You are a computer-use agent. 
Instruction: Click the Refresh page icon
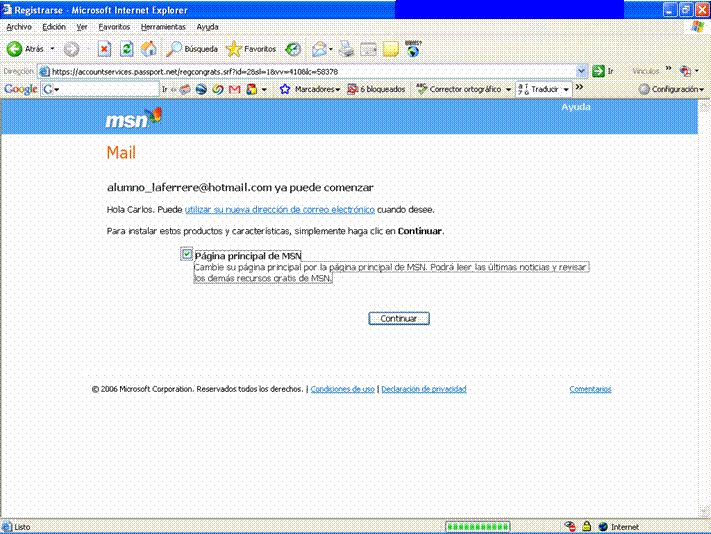(x=126, y=49)
